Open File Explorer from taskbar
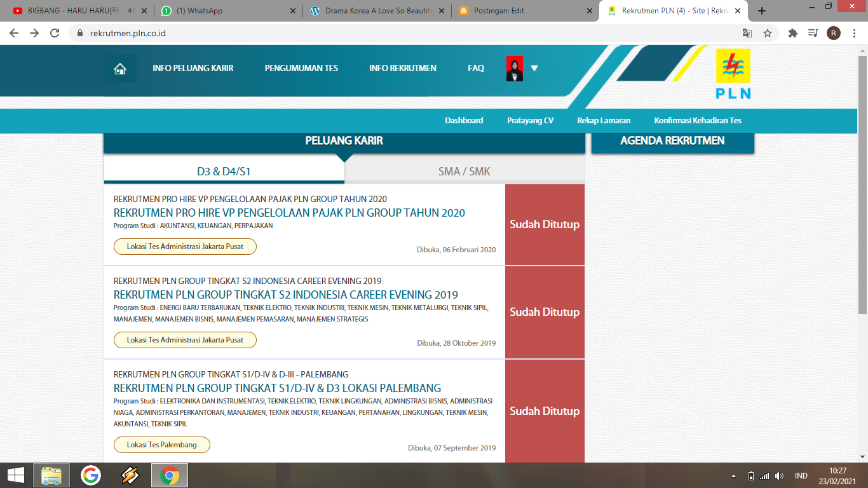This screenshot has height=488, width=868. tap(51, 475)
